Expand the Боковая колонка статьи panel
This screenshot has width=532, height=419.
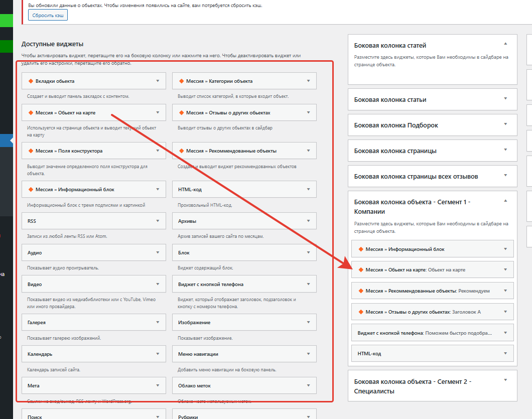click(505, 99)
